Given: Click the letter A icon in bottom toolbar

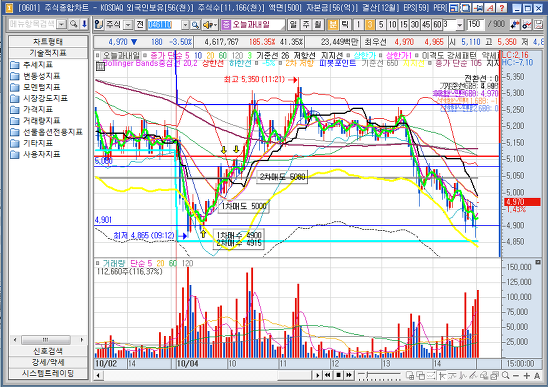Looking at the screenshot, I should 537,376.
